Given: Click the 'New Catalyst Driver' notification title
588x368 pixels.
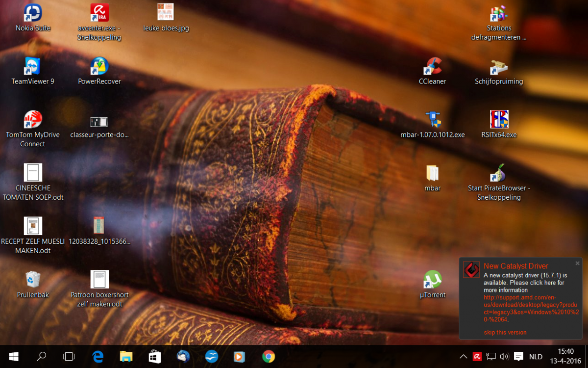Looking at the screenshot, I should (516, 266).
